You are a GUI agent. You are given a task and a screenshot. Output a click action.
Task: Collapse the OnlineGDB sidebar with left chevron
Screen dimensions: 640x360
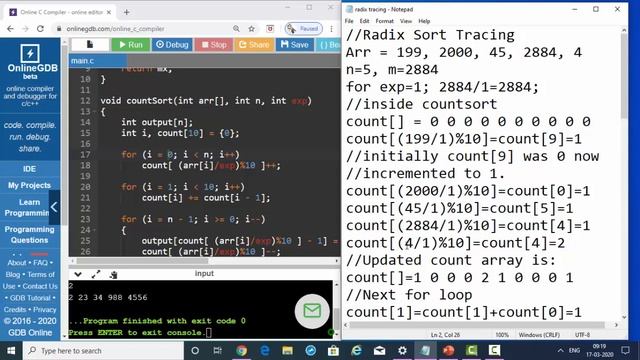54,207
